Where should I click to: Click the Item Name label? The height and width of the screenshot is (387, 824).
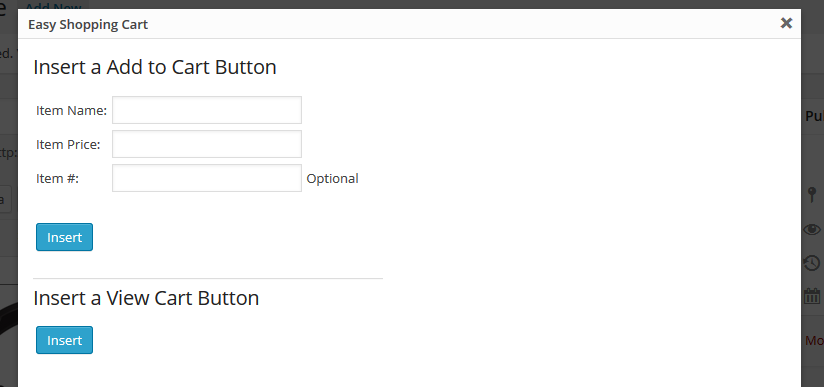point(71,111)
